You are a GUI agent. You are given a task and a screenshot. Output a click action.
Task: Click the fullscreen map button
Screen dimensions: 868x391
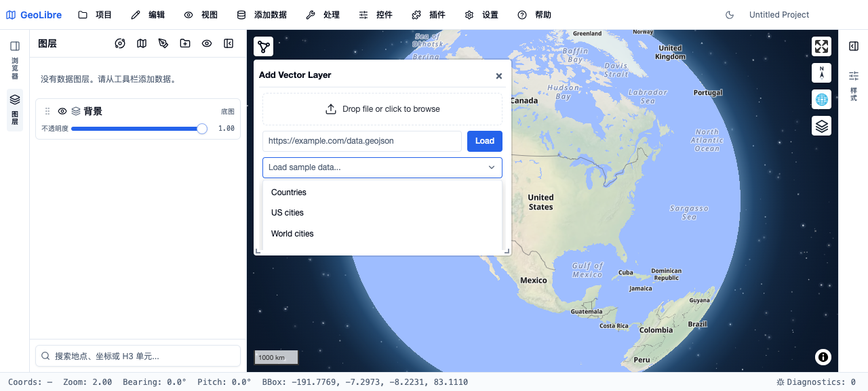822,47
